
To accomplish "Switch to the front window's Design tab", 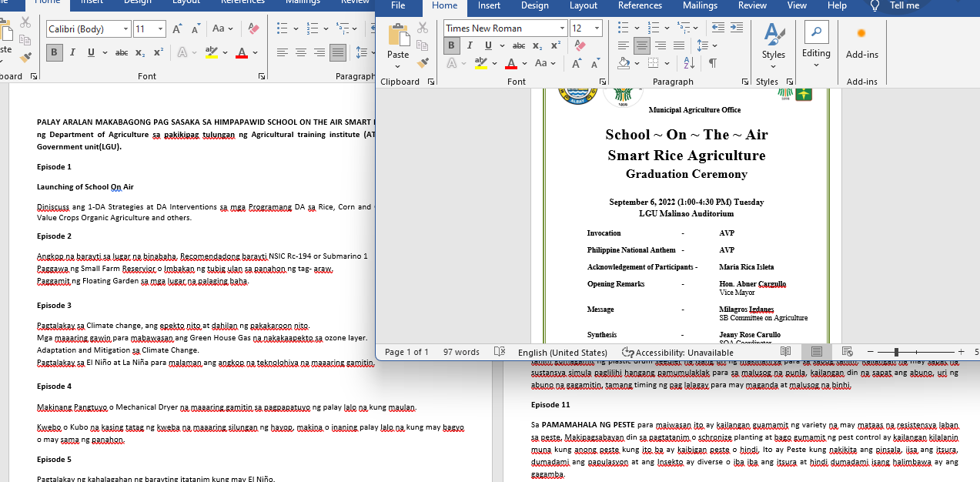I will coord(534,5).
